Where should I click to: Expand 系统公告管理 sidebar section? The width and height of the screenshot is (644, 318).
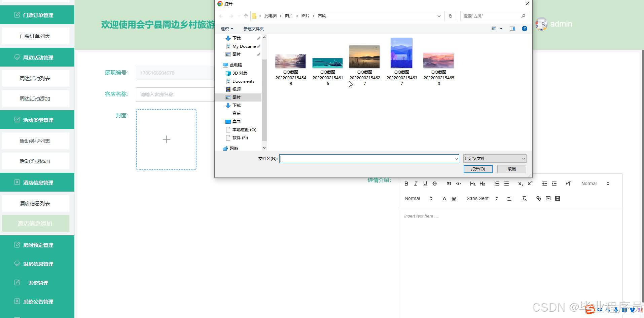37,302
